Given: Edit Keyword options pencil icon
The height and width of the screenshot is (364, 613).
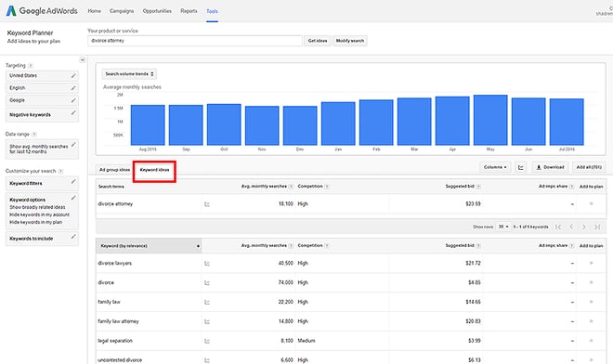Looking at the screenshot, I should click(73, 198).
